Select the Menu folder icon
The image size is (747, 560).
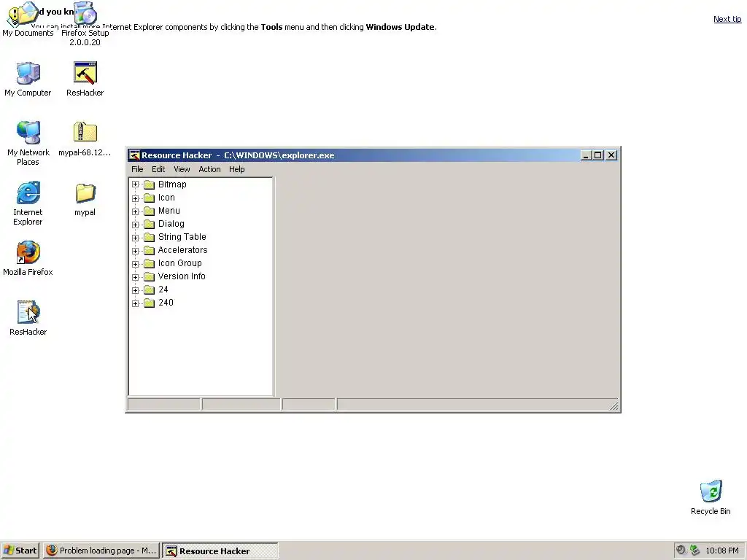[x=149, y=211]
